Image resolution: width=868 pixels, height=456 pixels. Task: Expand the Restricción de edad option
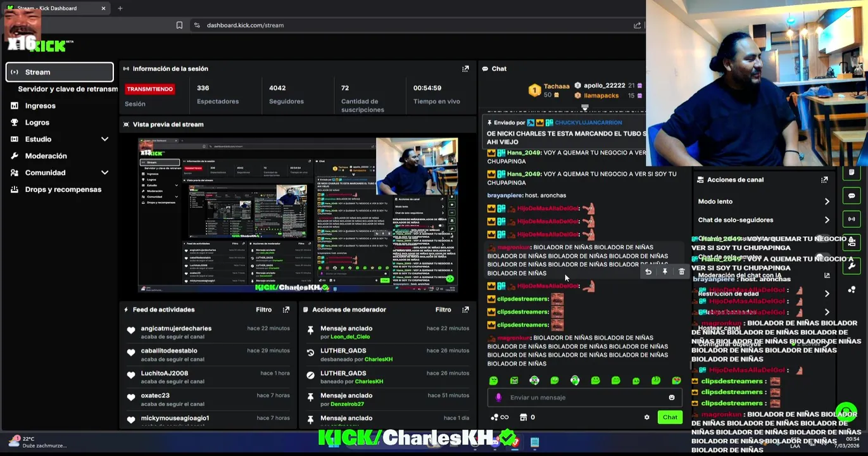(x=827, y=294)
